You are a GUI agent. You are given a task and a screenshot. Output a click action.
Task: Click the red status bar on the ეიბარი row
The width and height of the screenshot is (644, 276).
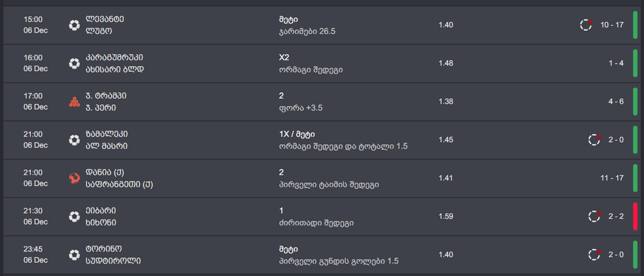pyautogui.click(x=635, y=216)
